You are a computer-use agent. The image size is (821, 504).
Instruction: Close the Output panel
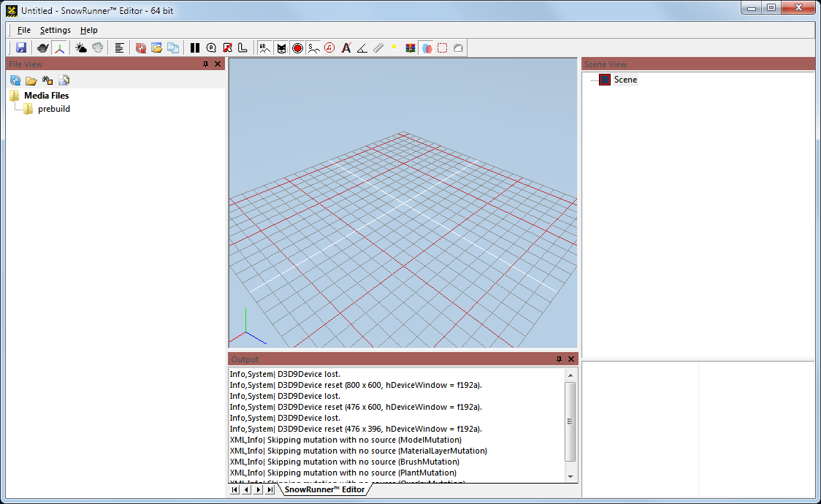[x=571, y=359]
